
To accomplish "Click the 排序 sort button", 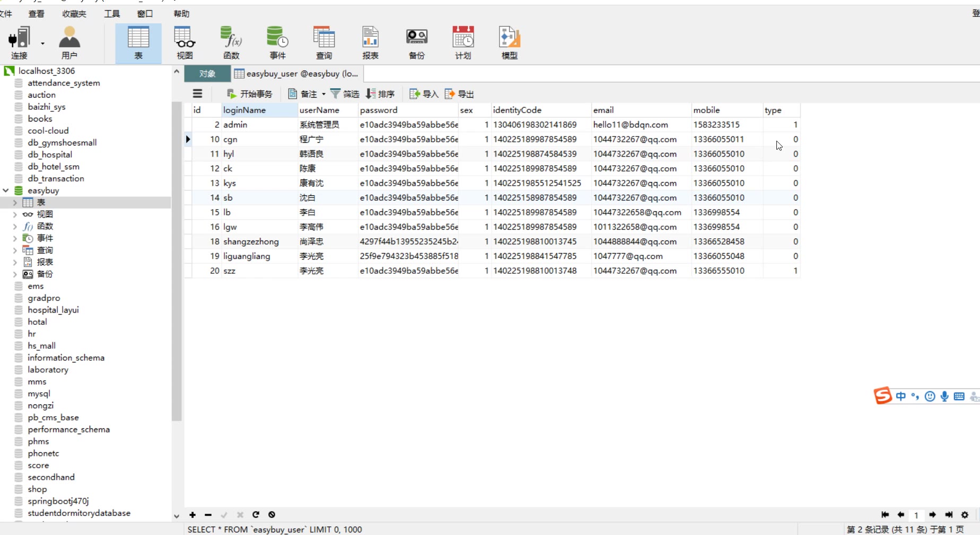I will tap(380, 94).
